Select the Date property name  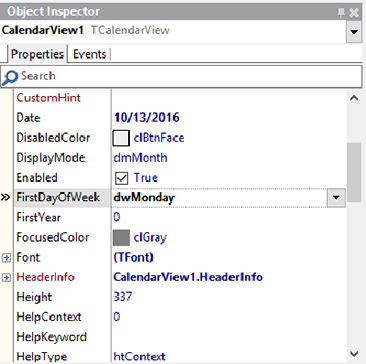(28, 118)
